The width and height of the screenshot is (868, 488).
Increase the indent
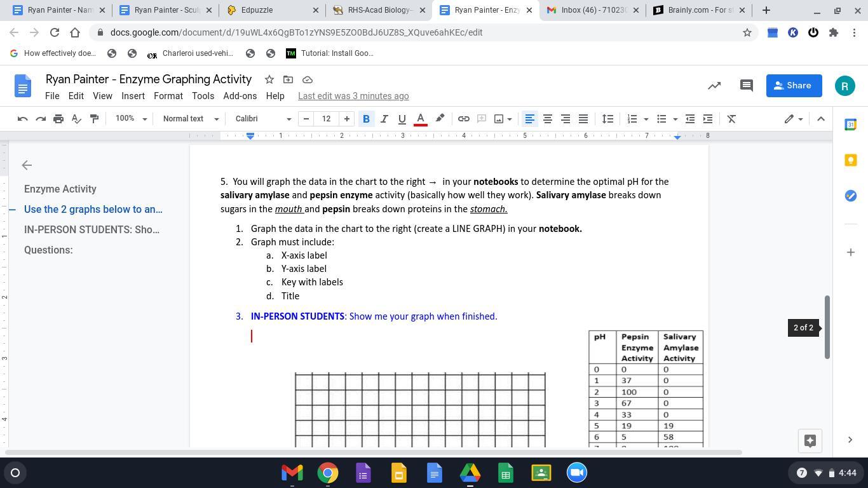tap(708, 119)
